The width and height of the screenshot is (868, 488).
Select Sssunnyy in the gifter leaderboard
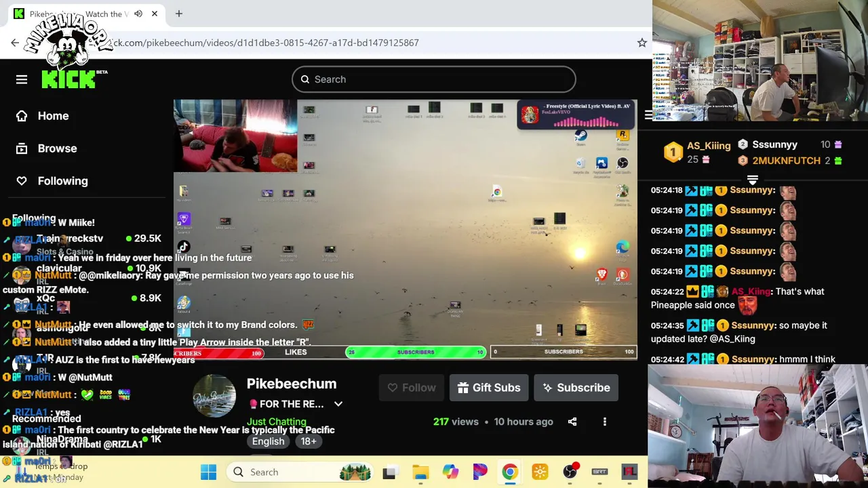pyautogui.click(x=774, y=144)
